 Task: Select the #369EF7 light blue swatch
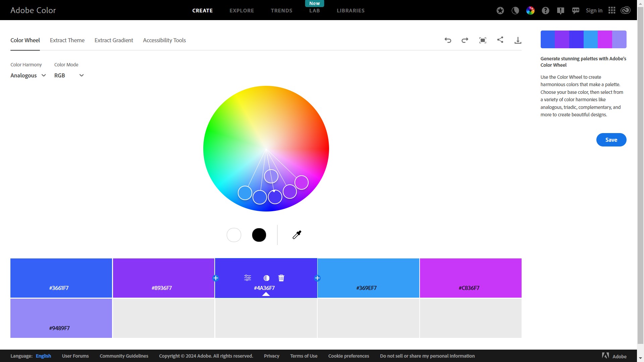[368, 278]
